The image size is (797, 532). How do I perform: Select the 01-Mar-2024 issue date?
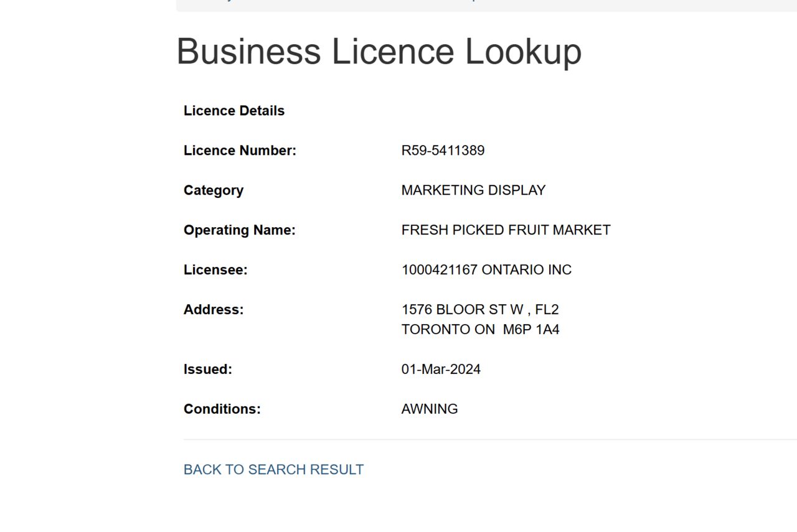point(441,370)
